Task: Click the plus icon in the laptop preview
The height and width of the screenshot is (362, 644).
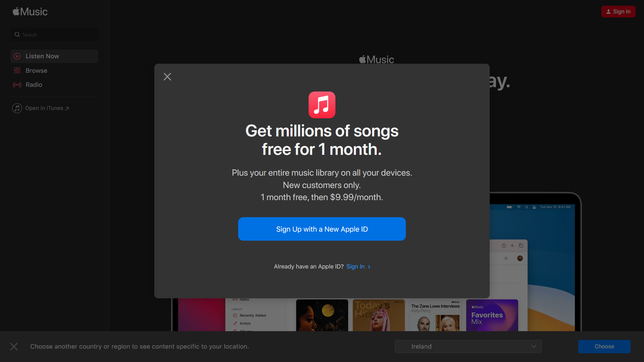Action: [x=512, y=246]
